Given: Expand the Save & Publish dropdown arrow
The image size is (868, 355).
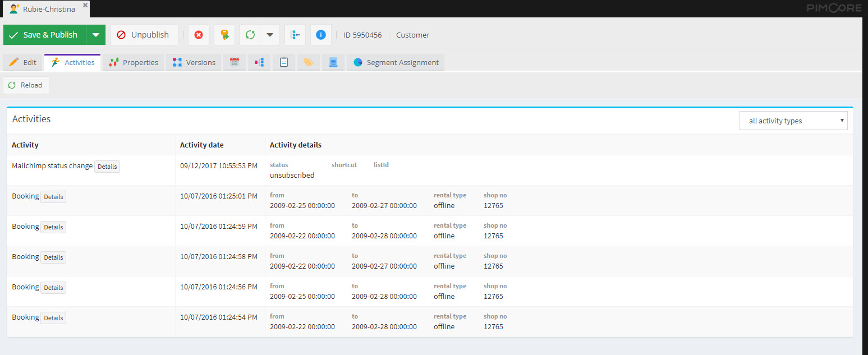Looking at the screenshot, I should tap(96, 35).
